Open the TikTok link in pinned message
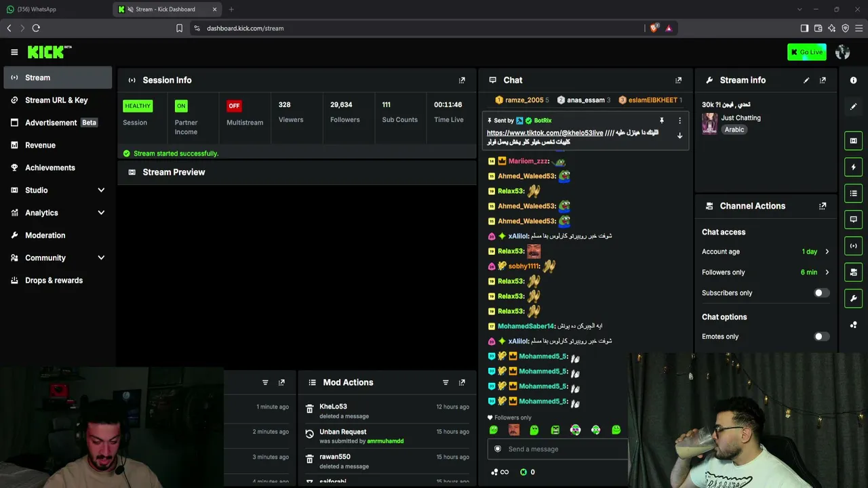Viewport: 868px width, 488px height. click(x=545, y=133)
